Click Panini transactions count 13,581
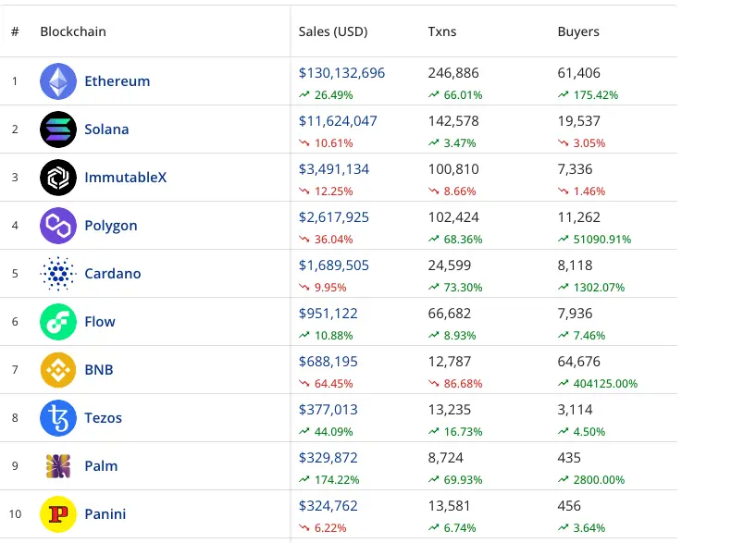Viewport: 756px width, 543px height. pyautogui.click(x=450, y=506)
